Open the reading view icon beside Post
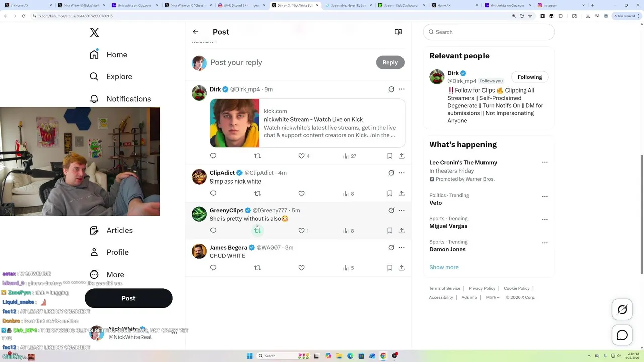Screen dimensions: 644x362 [398, 32]
